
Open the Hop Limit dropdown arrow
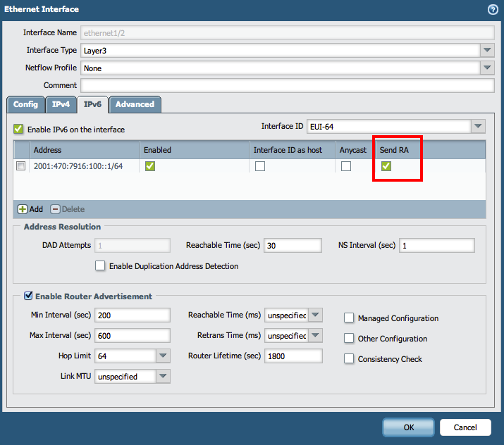click(163, 356)
